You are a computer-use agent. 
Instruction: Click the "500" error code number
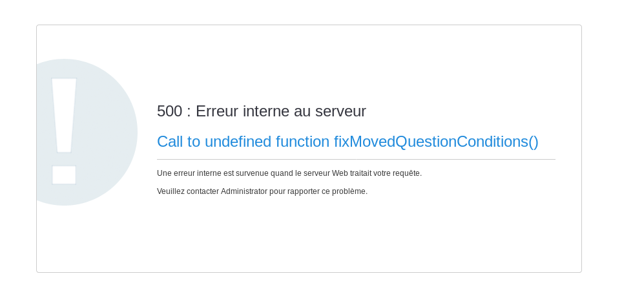pyautogui.click(x=169, y=111)
